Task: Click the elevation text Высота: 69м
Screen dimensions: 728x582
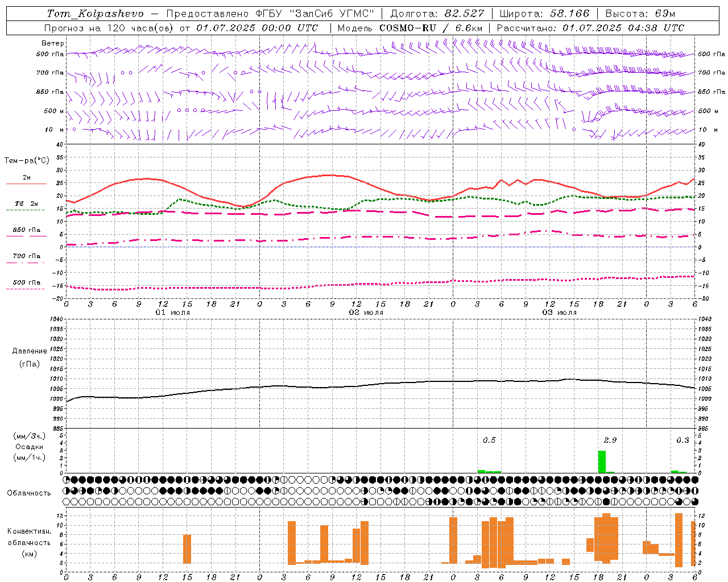Action: click(x=640, y=14)
